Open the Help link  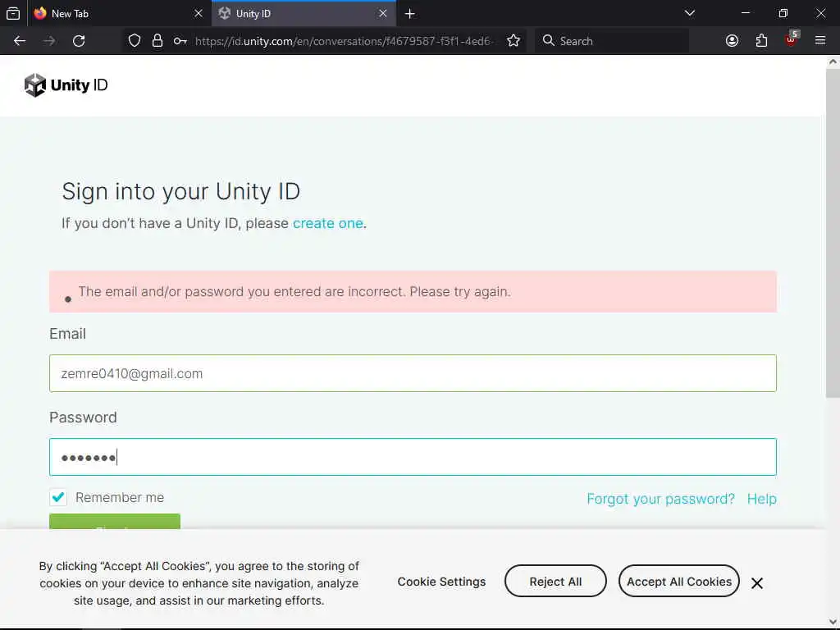[762, 499]
